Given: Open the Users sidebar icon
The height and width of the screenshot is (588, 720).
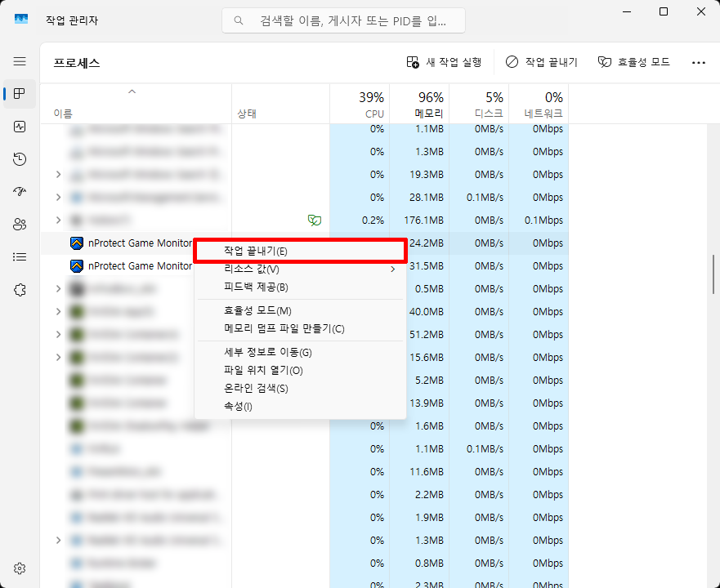Looking at the screenshot, I should [20, 225].
